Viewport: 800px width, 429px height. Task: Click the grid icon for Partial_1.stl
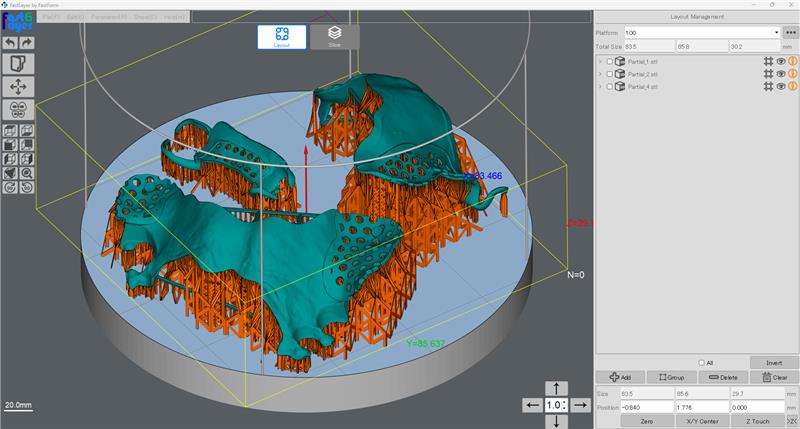tap(768, 61)
